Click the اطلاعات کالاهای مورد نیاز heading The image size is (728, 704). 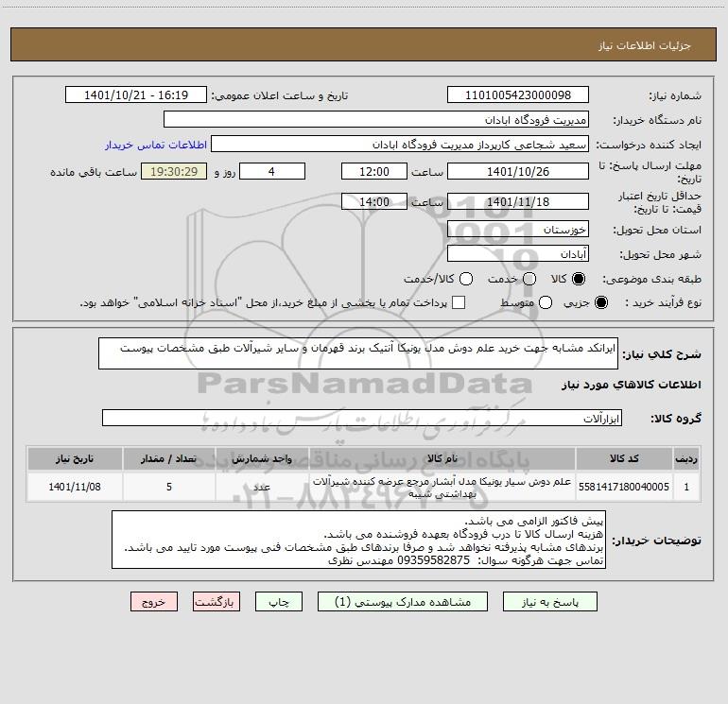pyautogui.click(x=631, y=385)
